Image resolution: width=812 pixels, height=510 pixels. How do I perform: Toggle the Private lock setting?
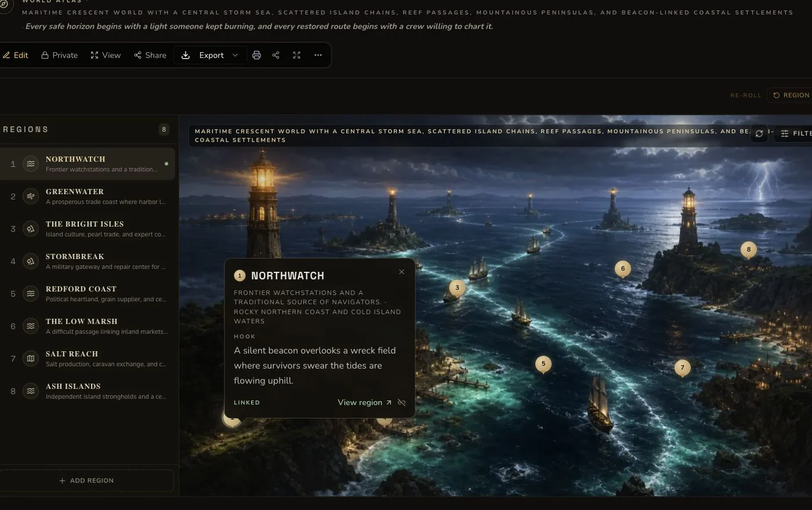[x=59, y=55]
